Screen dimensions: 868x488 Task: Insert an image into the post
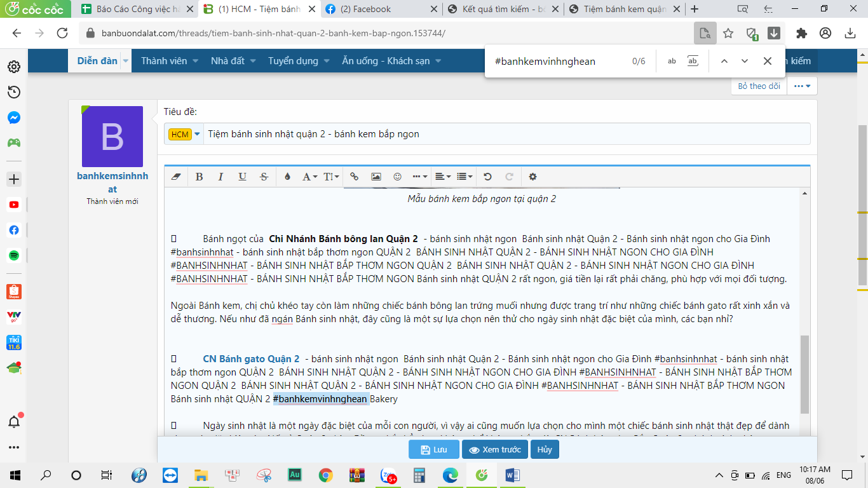pyautogui.click(x=376, y=177)
